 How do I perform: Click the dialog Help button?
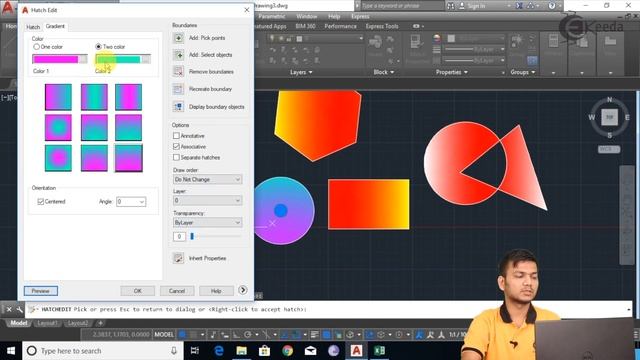click(216, 291)
